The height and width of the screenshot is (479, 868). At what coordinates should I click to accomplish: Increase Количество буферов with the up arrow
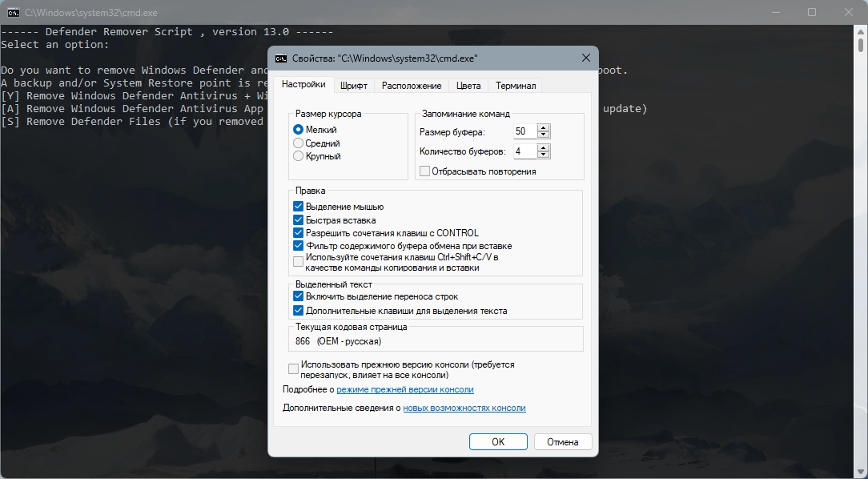pos(544,148)
